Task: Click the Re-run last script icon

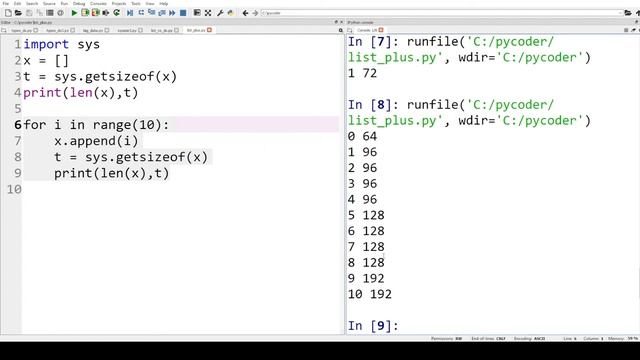Action: click(117, 13)
